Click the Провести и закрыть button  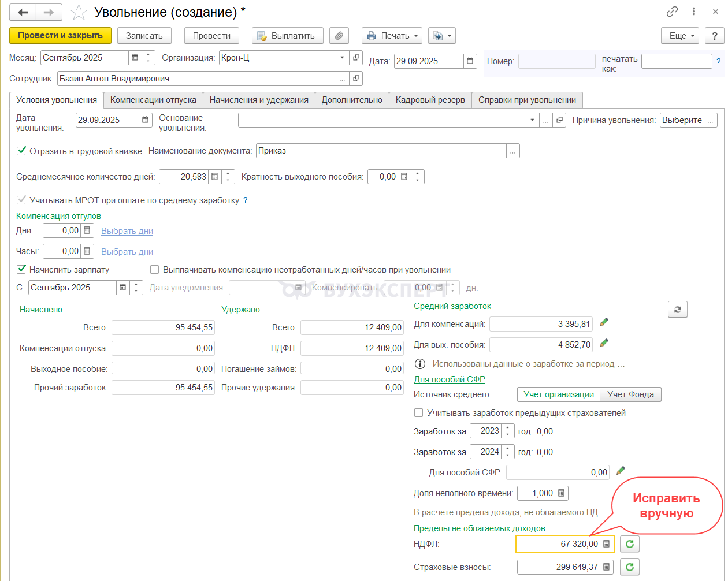point(60,36)
